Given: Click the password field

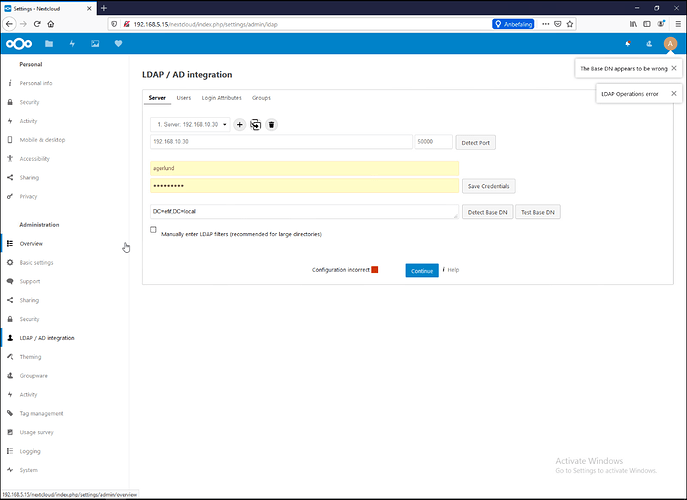Looking at the screenshot, I should tap(305, 186).
